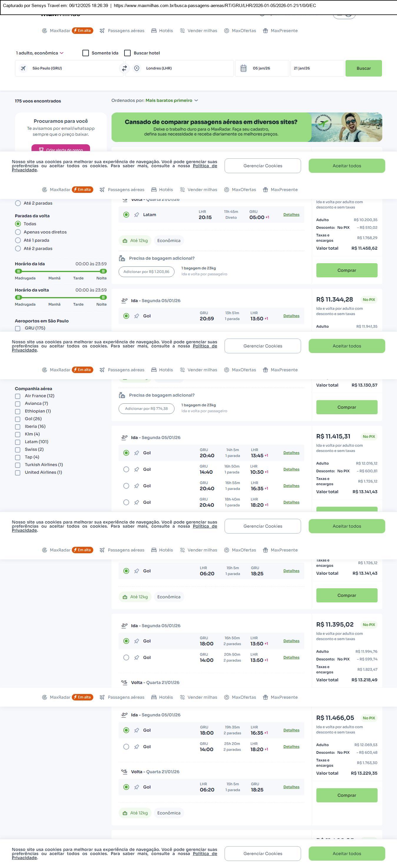The width and height of the screenshot is (397, 868).
Task: Click the pin icon next to the Latam return flight
Action: click(x=136, y=215)
